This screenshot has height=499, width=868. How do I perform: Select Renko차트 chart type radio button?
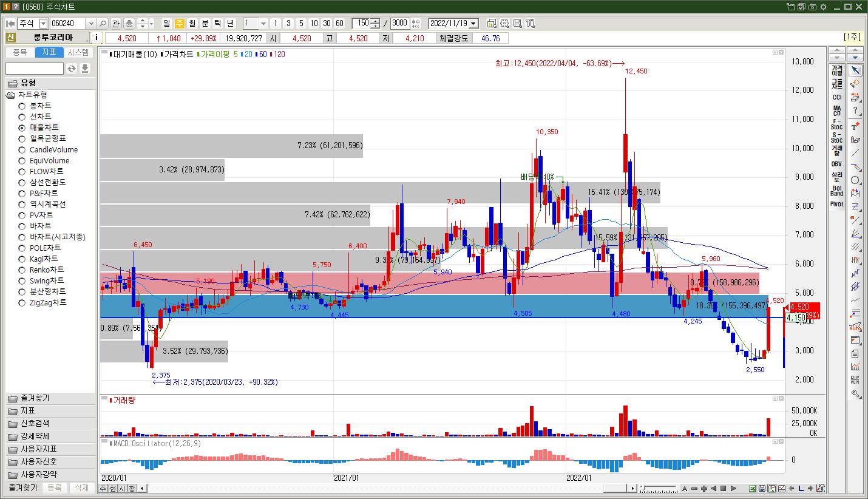pos(22,270)
